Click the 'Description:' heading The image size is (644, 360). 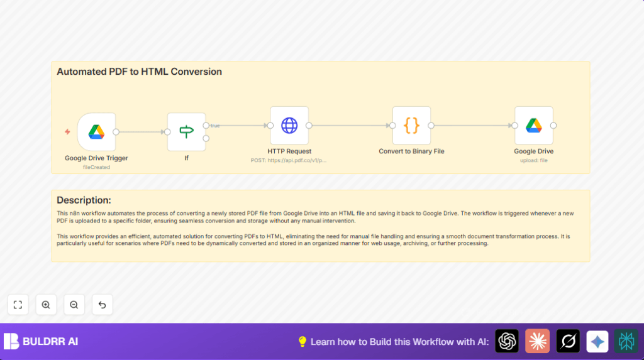pyautogui.click(x=84, y=200)
